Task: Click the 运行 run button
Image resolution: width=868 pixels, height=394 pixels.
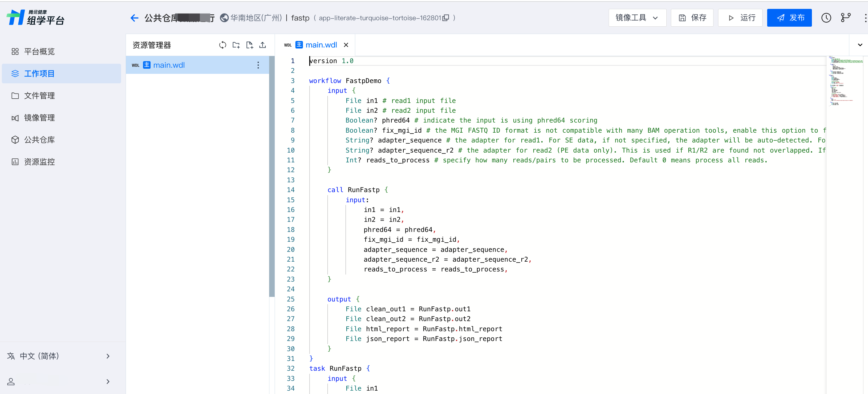Action: click(x=740, y=18)
